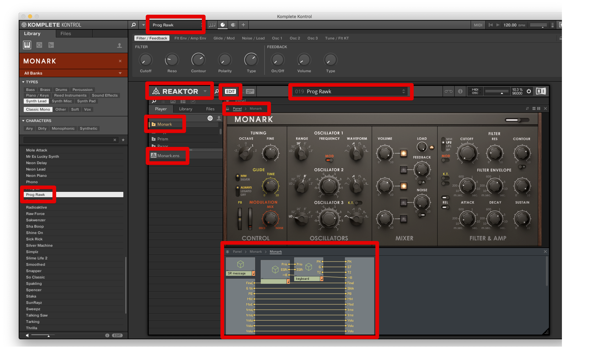Click the HOST automation icon in Reaktor
This screenshot has width=589, height=364.
250,91
